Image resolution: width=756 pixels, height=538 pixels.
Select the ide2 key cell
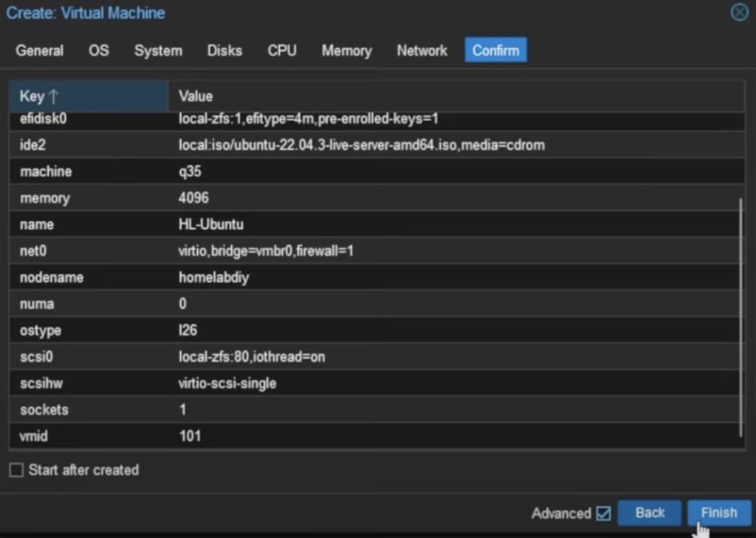pyautogui.click(x=89, y=145)
